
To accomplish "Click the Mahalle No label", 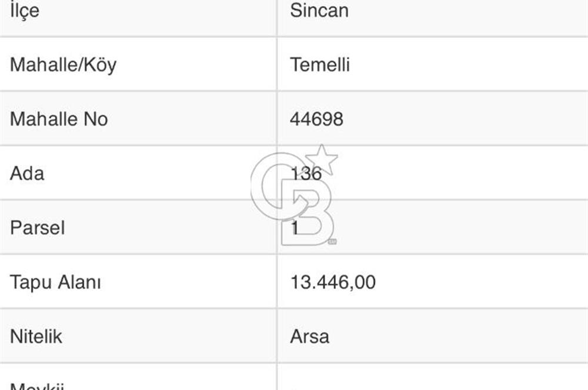I will coord(59,119).
